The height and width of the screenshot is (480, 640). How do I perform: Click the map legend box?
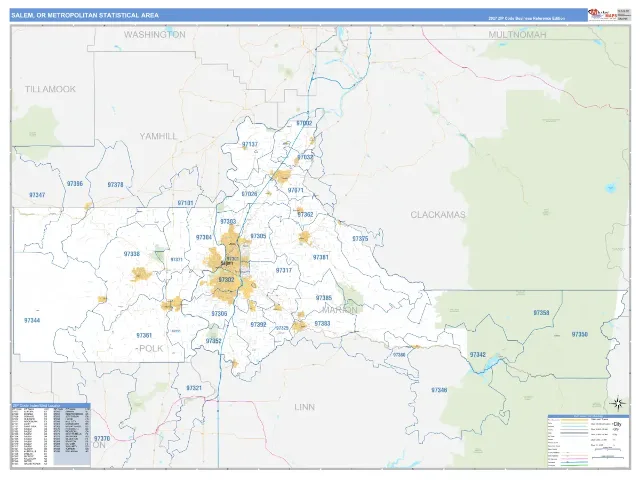click(587, 441)
